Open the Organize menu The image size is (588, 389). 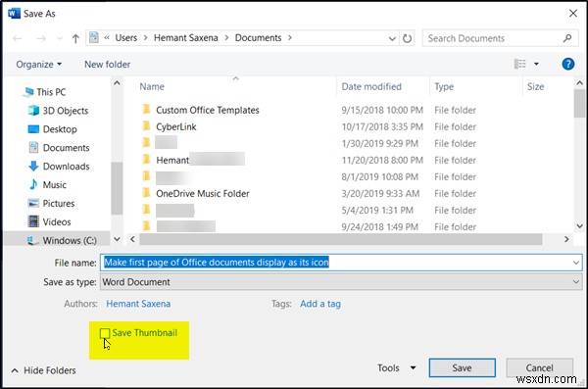[x=38, y=65]
